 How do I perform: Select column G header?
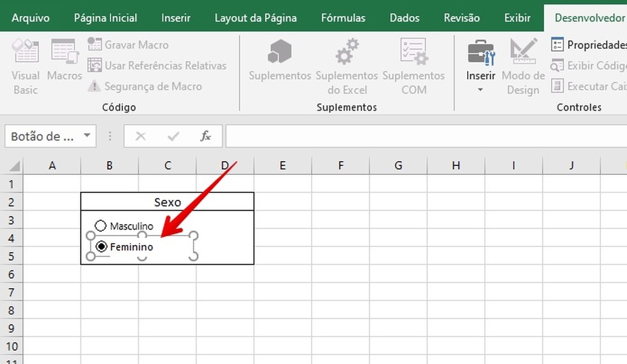tap(398, 165)
